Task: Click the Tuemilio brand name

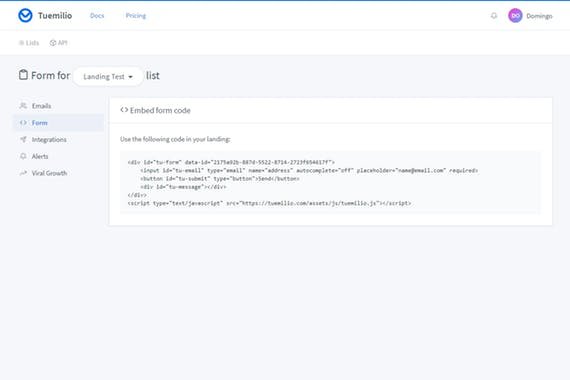Action: [55, 16]
